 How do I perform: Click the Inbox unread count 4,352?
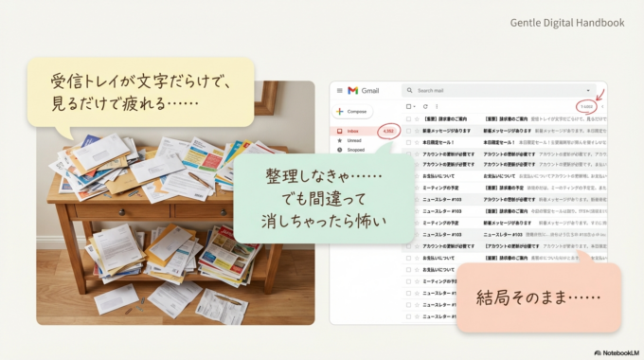point(388,131)
